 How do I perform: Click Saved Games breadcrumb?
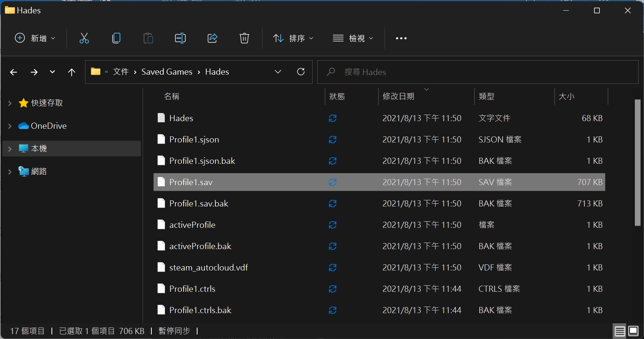pos(167,72)
